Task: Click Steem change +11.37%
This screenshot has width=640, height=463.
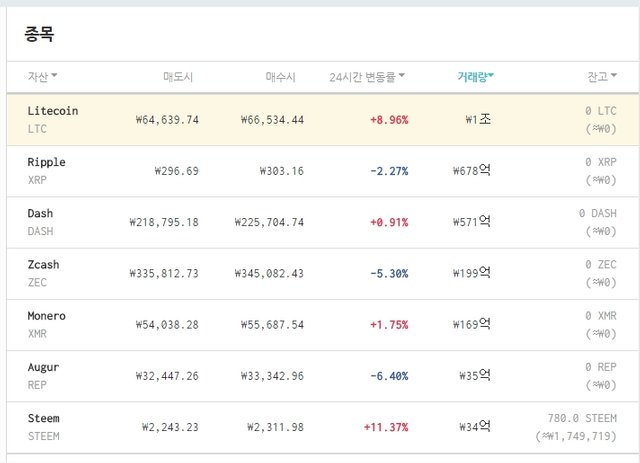Action: point(386,427)
